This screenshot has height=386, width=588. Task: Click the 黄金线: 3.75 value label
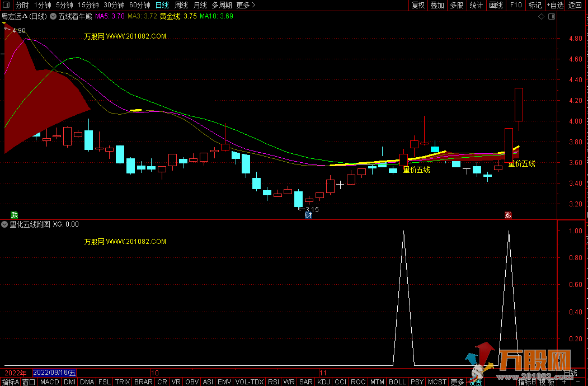point(178,17)
